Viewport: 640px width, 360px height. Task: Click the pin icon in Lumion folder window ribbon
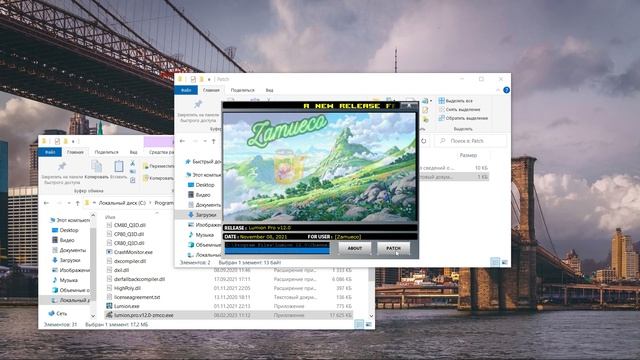[62, 166]
